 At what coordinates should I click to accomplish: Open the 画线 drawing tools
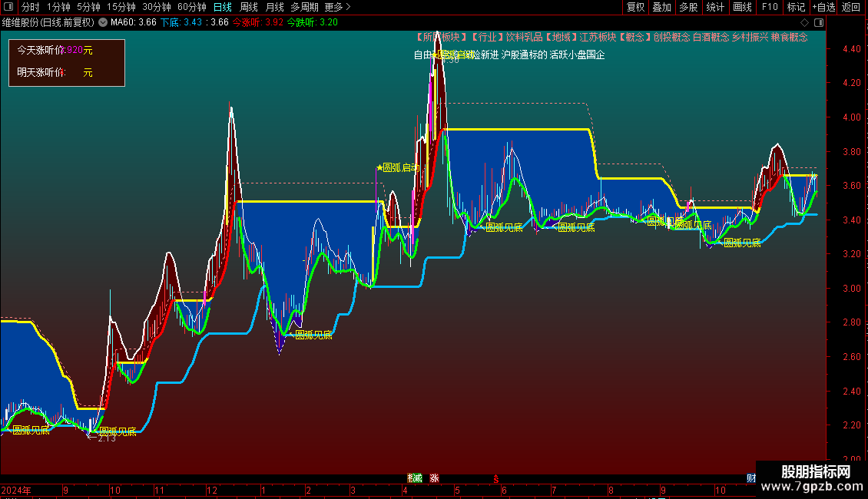coord(742,7)
